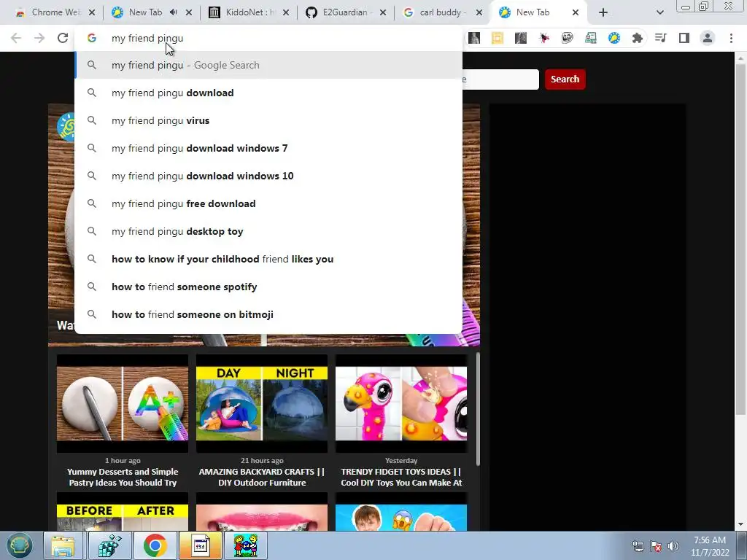Open the Day Night backyard crafts thumbnail
This screenshot has height=560, width=747.
tap(262, 403)
